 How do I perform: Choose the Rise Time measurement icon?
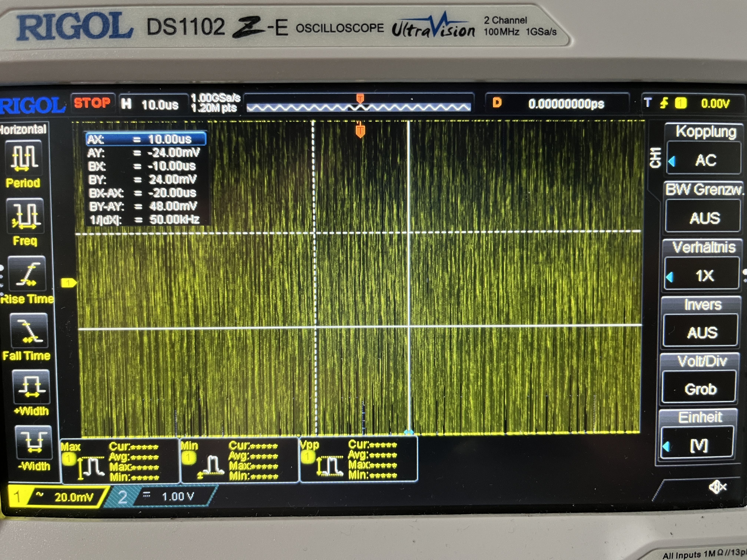27,273
